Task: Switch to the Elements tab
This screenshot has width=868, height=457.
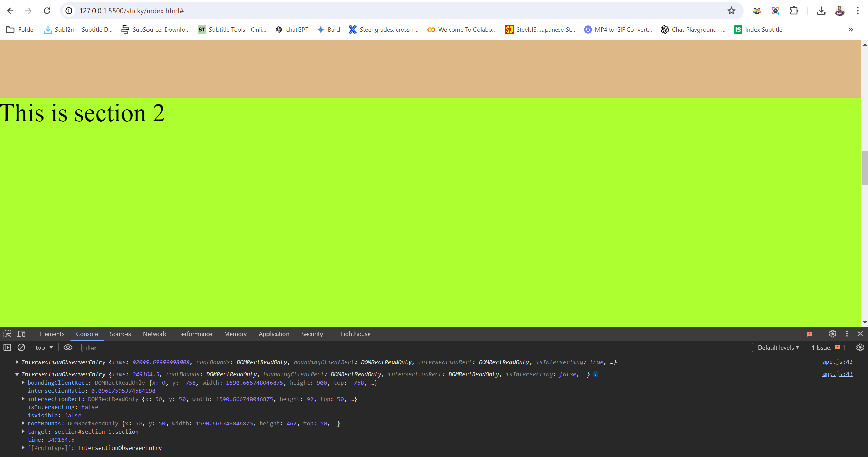Action: pyautogui.click(x=52, y=334)
